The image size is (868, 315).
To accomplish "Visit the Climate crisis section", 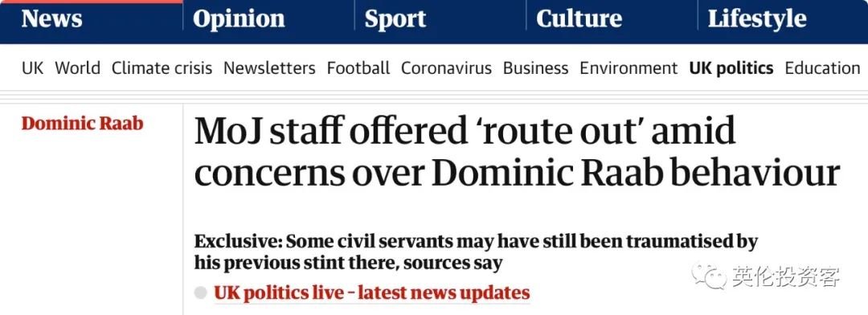I will pos(162,68).
